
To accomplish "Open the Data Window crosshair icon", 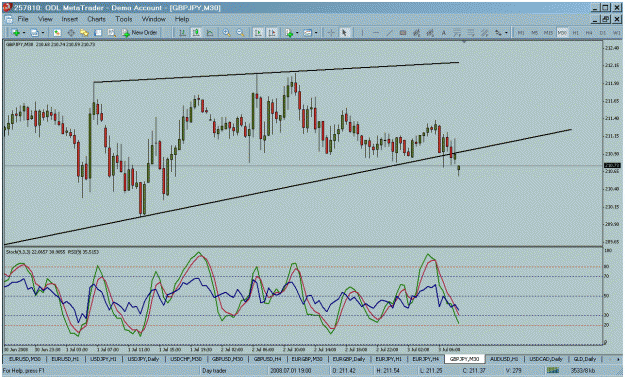I will point(71,33).
